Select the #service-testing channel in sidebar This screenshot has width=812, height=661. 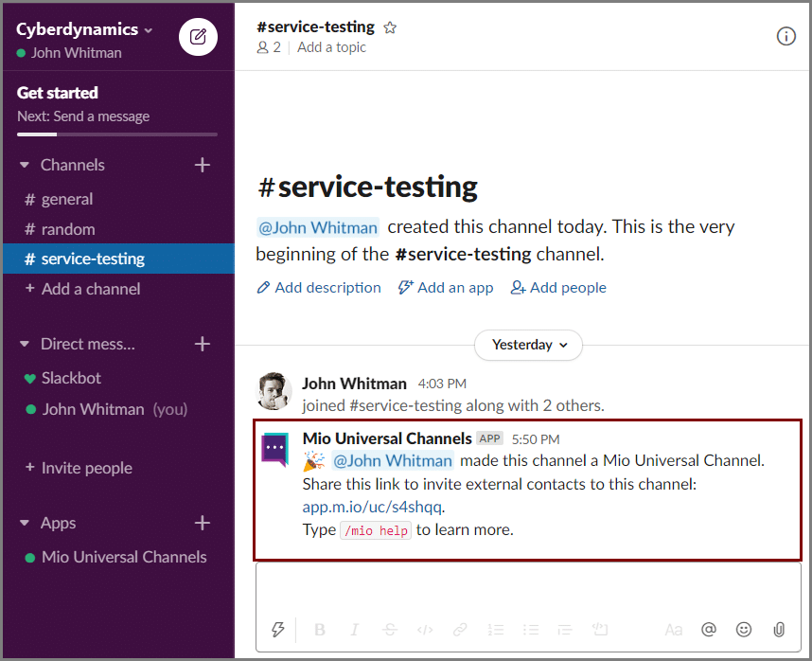click(118, 259)
